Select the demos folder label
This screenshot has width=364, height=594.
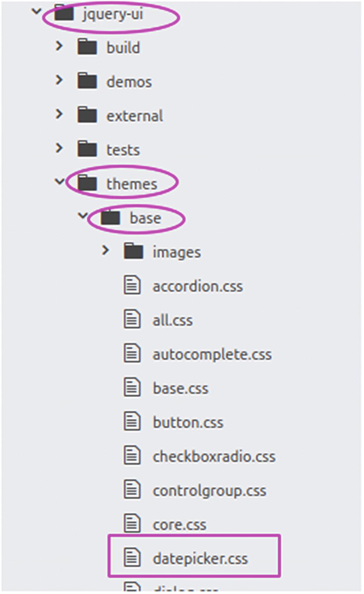129,82
